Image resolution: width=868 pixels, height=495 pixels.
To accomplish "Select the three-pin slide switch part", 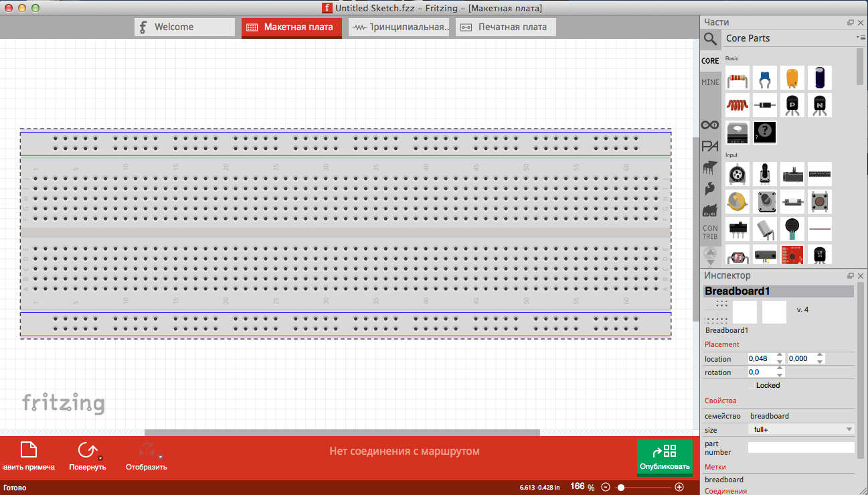I will [x=737, y=229].
